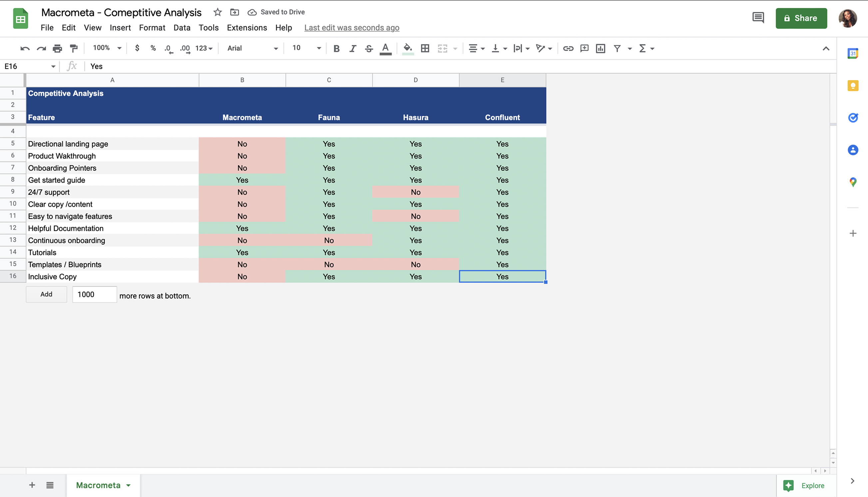
Task: Format as percent icon
Action: click(x=153, y=48)
